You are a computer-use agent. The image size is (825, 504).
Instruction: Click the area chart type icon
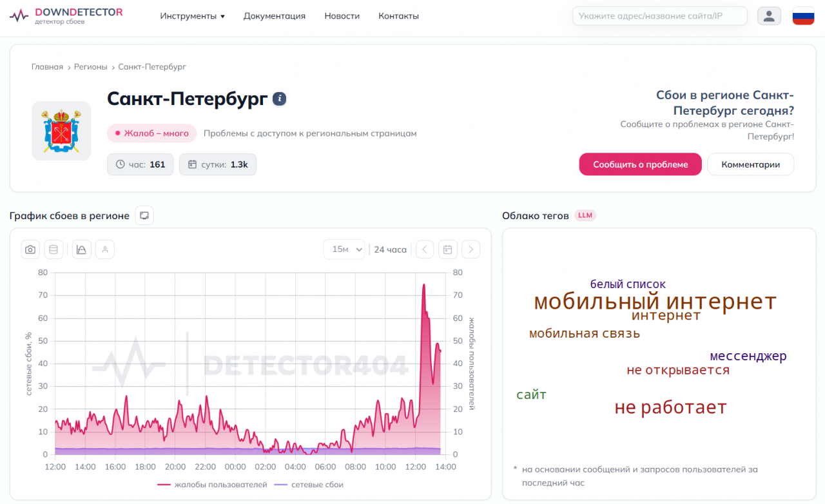(x=82, y=249)
